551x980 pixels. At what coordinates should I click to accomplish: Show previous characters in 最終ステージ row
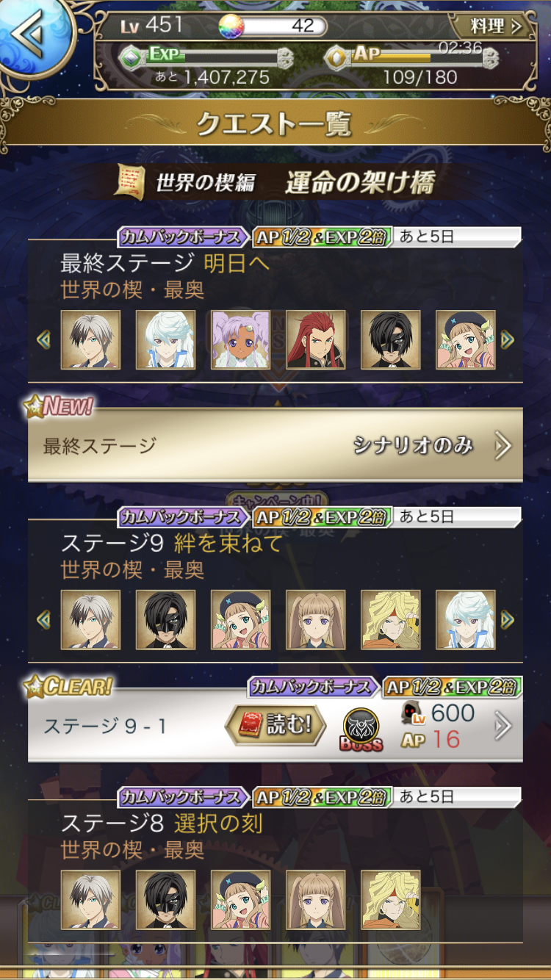[43, 339]
